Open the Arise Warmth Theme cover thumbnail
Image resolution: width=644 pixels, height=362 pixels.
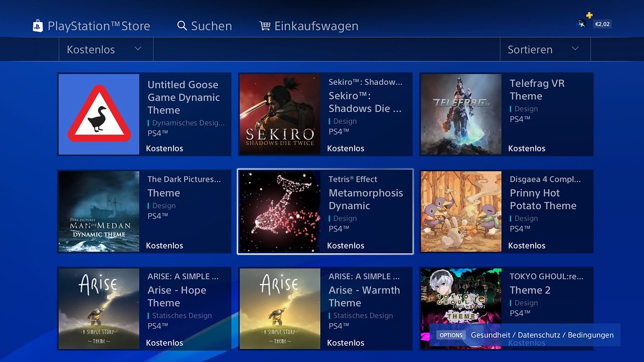(280, 309)
